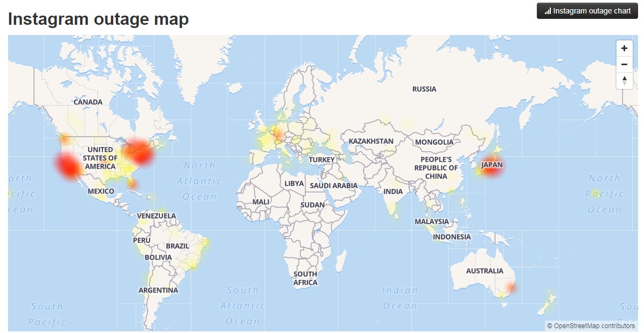This screenshot has height=333, width=644.
Task: Click the 'TURKEY' map label
Action: [x=321, y=159]
